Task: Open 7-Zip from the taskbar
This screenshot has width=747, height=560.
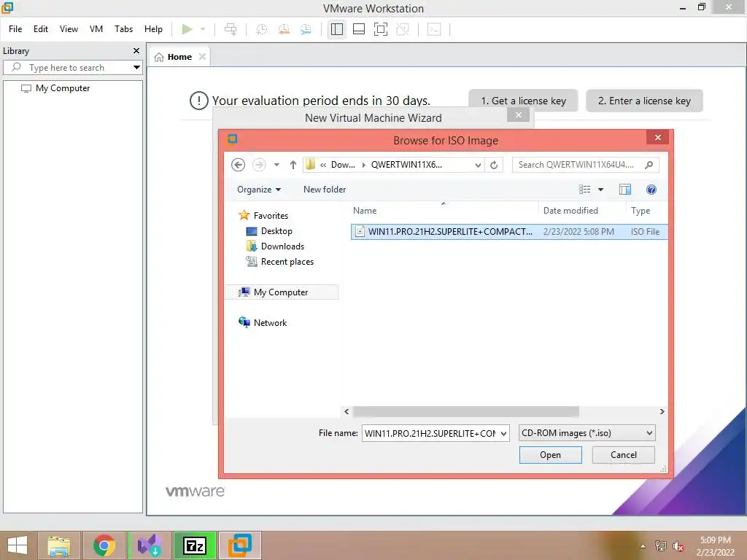Action: click(x=194, y=545)
